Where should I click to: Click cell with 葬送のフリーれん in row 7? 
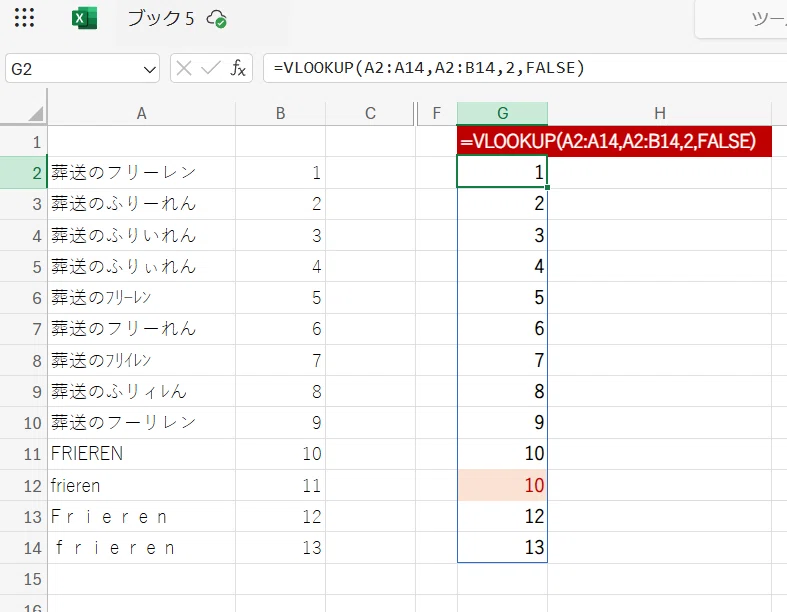[x=142, y=329]
